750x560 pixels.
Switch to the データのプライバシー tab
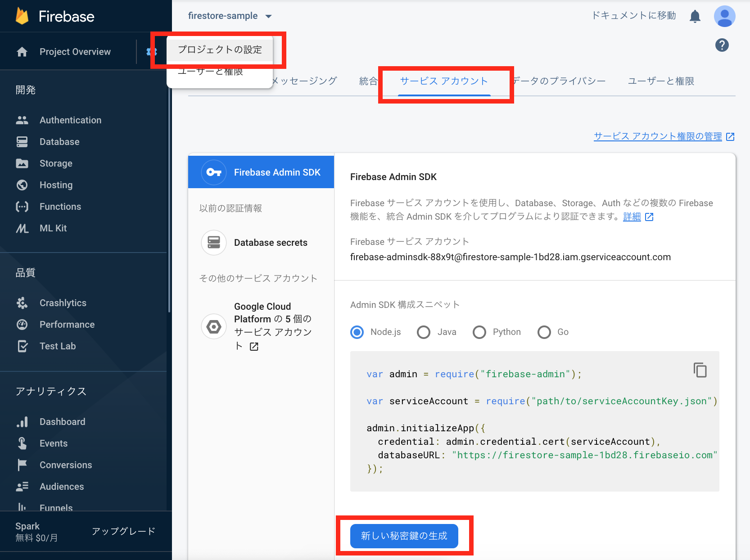point(559,81)
